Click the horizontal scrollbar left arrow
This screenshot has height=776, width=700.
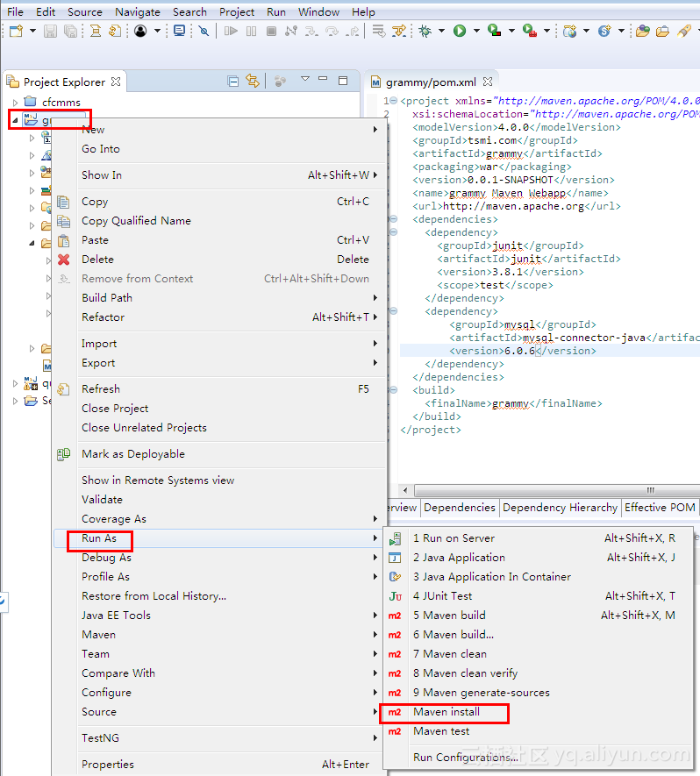pos(405,490)
